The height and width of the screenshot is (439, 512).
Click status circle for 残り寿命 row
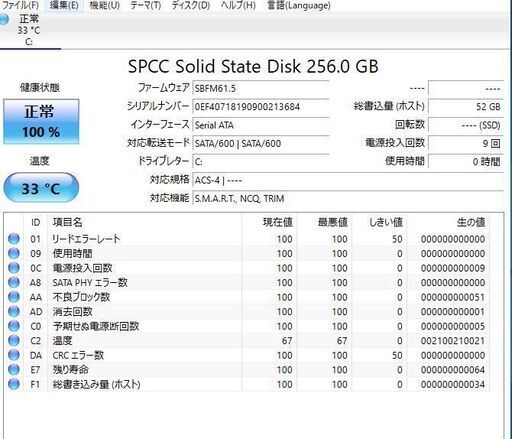click(14, 369)
